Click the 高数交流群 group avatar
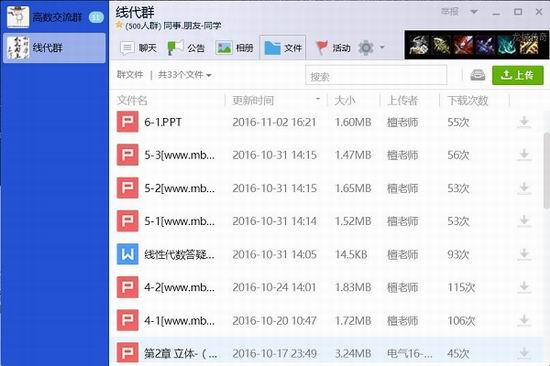The height and width of the screenshot is (366, 550). (x=18, y=16)
